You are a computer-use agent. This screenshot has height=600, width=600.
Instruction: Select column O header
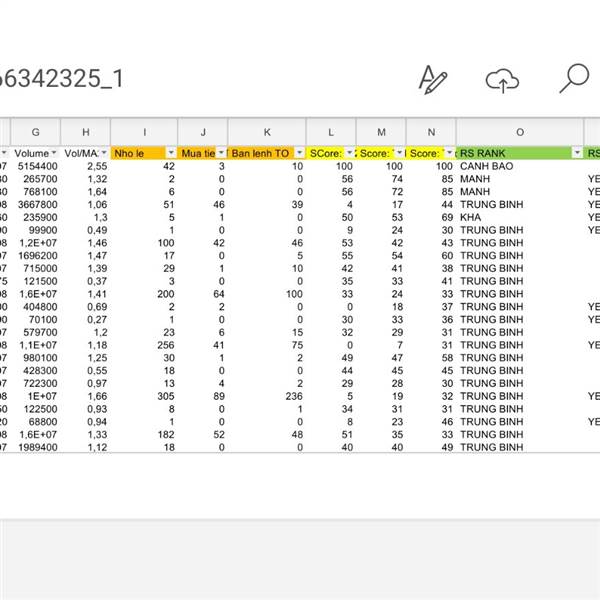(x=520, y=132)
